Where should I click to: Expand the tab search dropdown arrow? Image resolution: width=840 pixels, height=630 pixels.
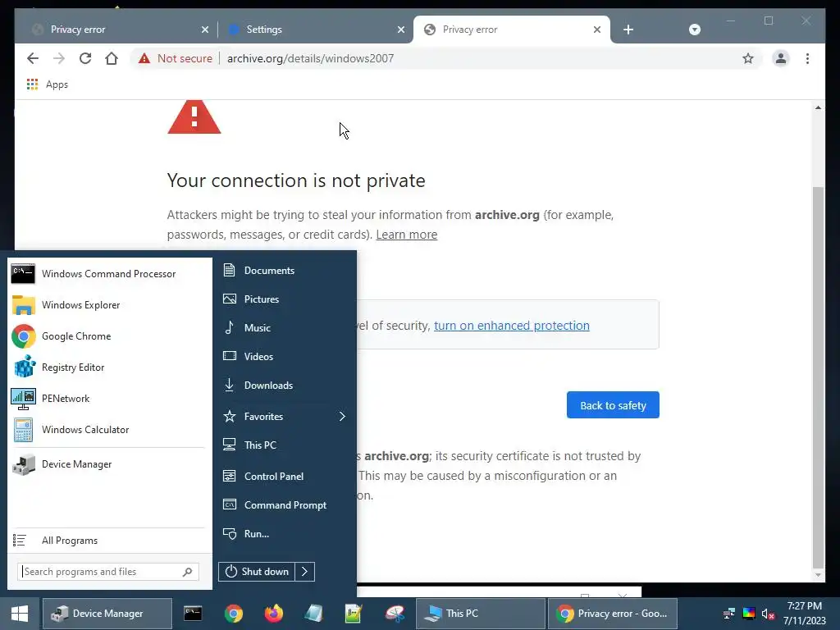tap(694, 30)
